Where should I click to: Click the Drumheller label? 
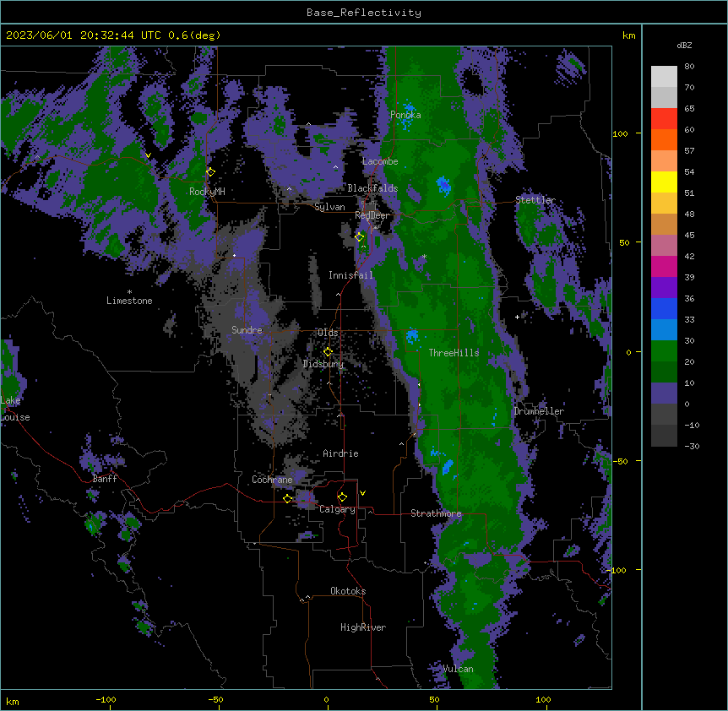pyautogui.click(x=539, y=411)
